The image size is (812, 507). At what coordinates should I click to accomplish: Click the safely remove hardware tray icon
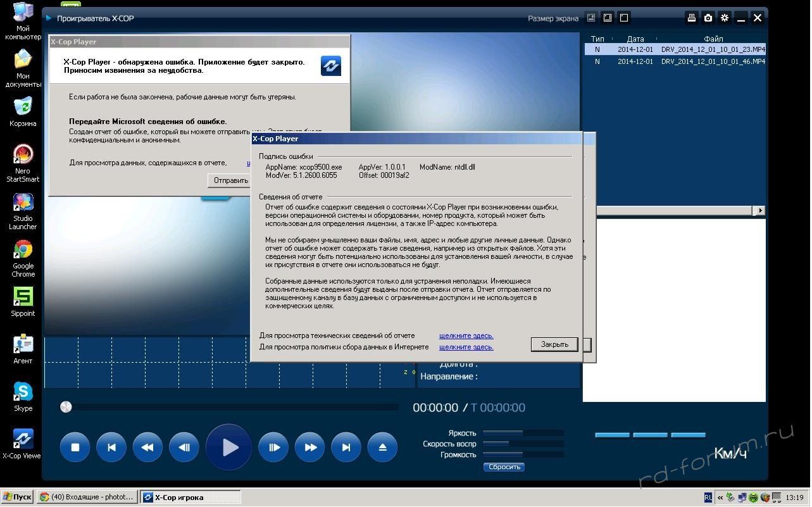point(731,498)
